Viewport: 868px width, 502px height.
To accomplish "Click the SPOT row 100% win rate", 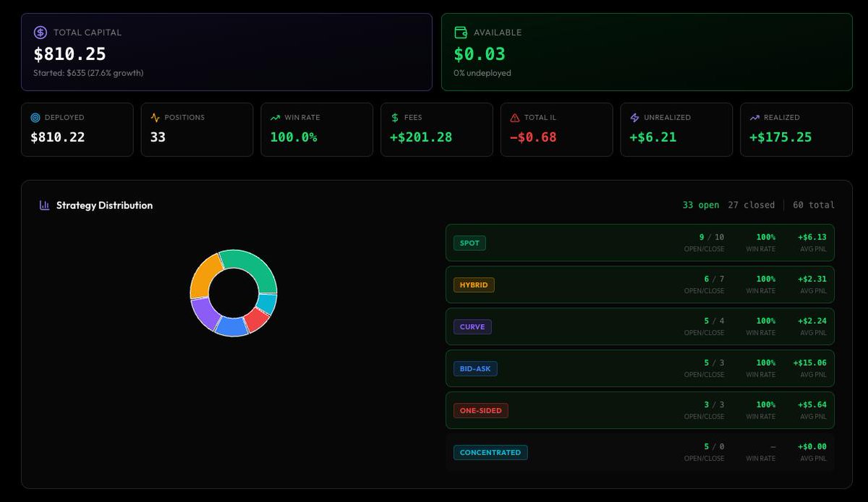I will tap(766, 237).
